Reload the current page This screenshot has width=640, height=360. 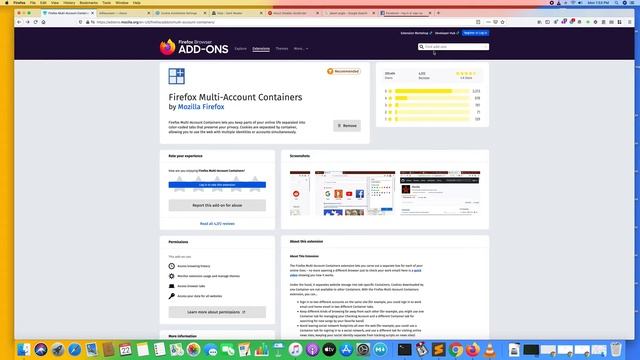click(x=36, y=22)
